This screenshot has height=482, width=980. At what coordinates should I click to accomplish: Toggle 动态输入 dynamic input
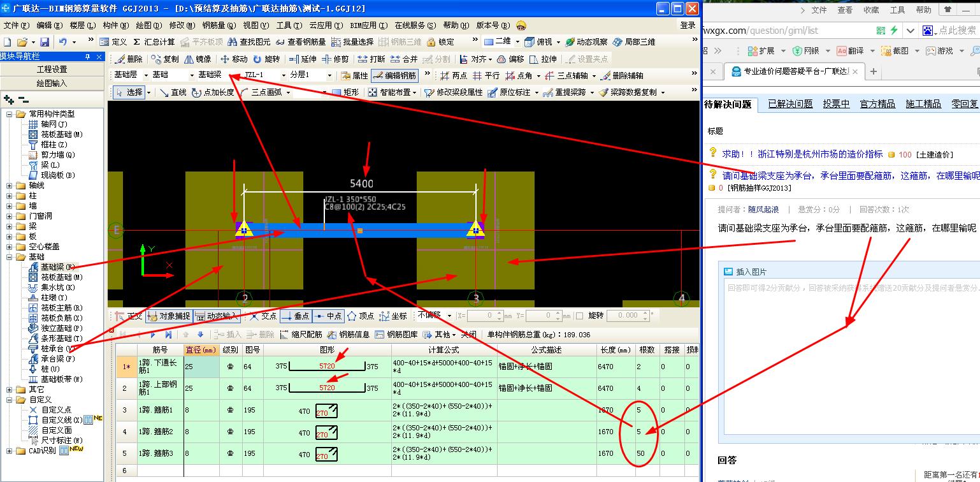[216, 316]
